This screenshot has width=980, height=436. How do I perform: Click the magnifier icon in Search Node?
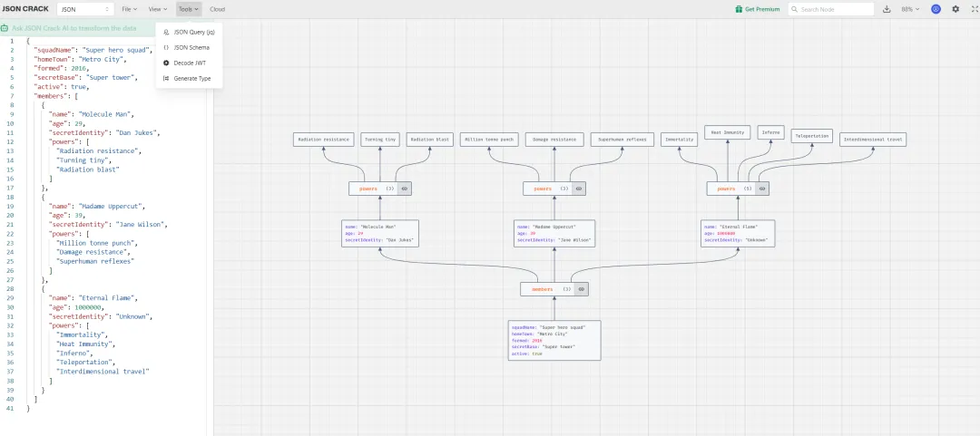click(794, 9)
